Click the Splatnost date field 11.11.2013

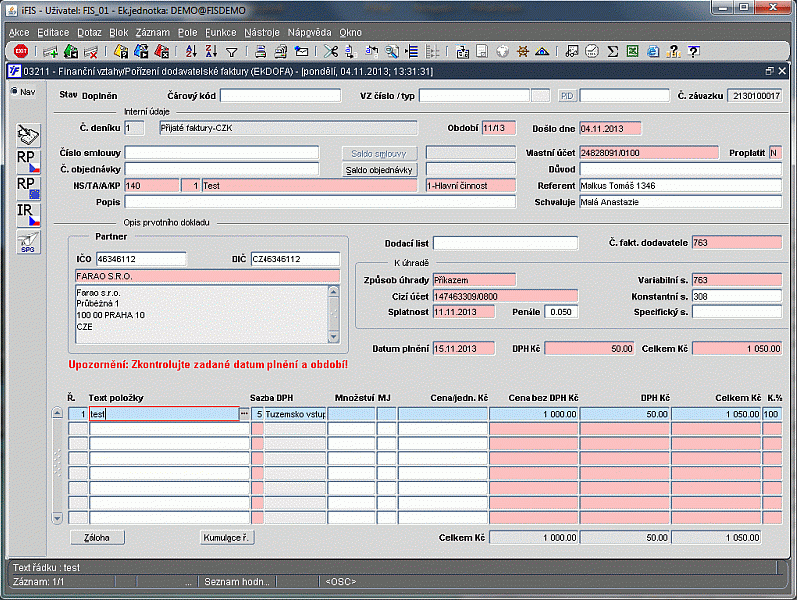click(464, 312)
